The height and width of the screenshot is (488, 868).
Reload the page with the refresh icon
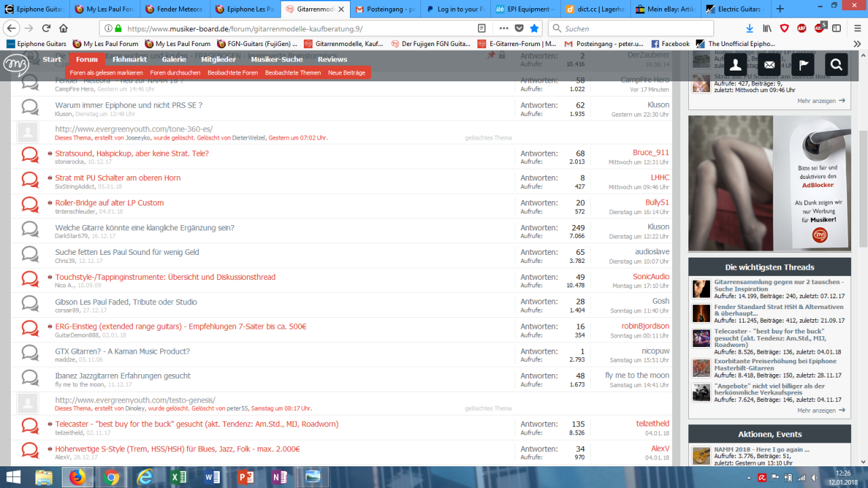[x=46, y=28]
